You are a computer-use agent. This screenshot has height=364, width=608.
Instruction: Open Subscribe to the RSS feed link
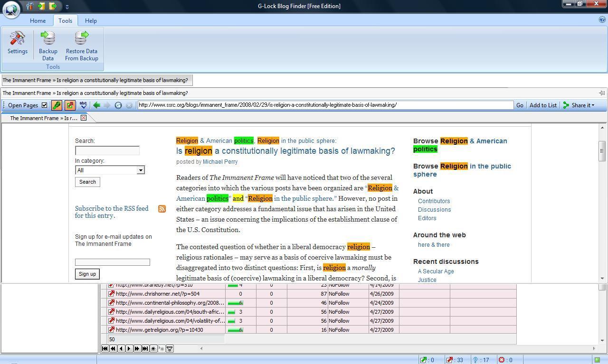(112, 212)
